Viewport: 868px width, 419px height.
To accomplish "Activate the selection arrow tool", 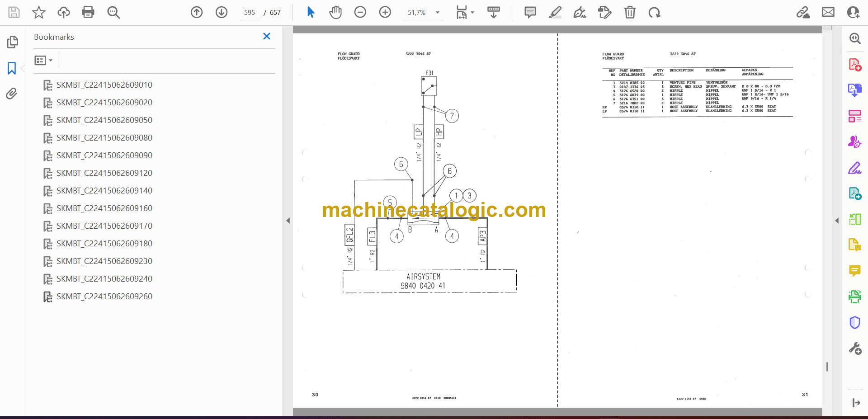I will pos(311,12).
